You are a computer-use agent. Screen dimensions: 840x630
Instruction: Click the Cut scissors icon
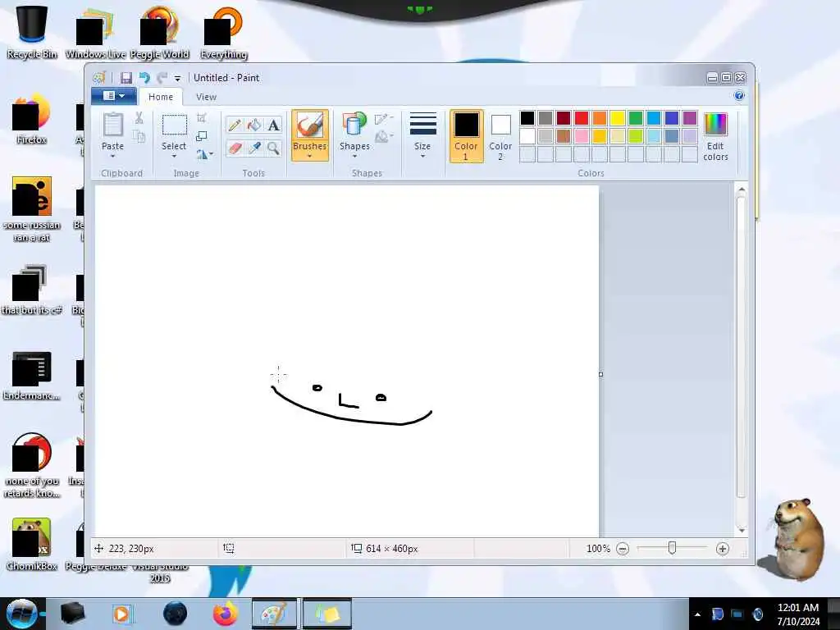click(x=139, y=118)
